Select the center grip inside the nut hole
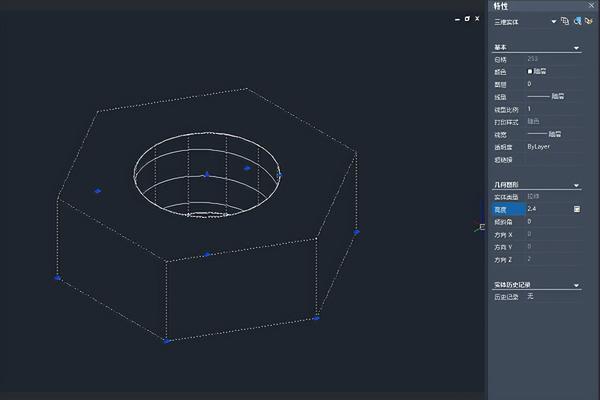Image resolution: width=600 pixels, height=400 pixels. [x=207, y=175]
